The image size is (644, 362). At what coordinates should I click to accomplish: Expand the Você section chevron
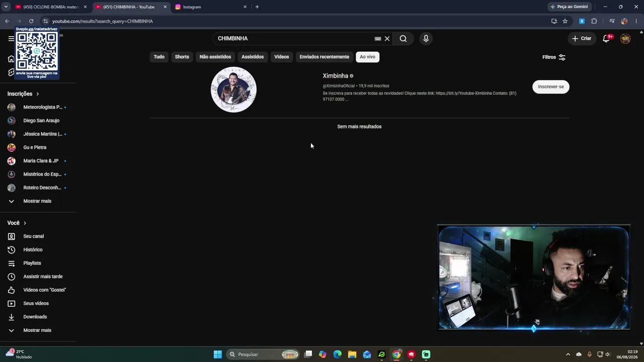(x=25, y=223)
